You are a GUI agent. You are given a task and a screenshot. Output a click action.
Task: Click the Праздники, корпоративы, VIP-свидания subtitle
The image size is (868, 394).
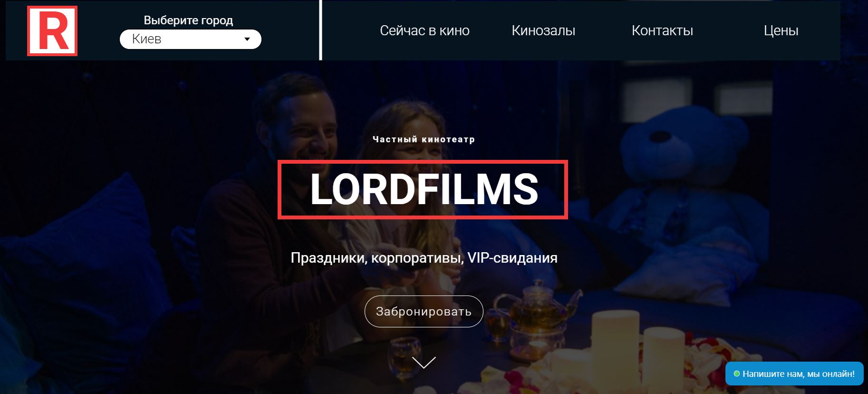tap(424, 258)
